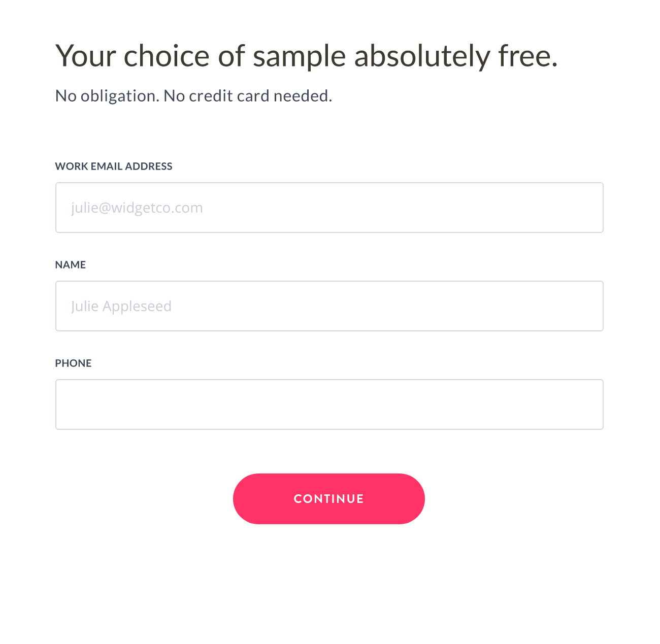Click the right end of the email field
Image resolution: width=660 pixels, height=644 pixels.
point(584,208)
